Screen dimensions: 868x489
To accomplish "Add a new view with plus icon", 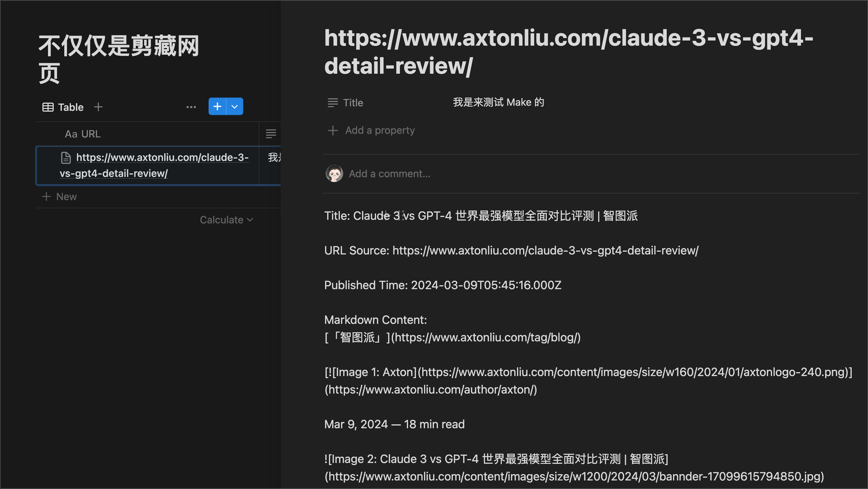I will [99, 107].
